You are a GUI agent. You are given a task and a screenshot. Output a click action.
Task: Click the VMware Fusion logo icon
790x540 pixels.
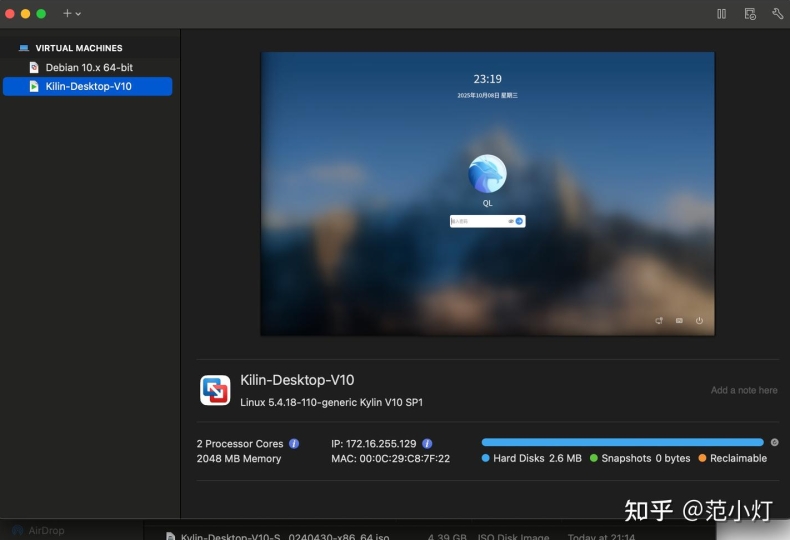215,390
